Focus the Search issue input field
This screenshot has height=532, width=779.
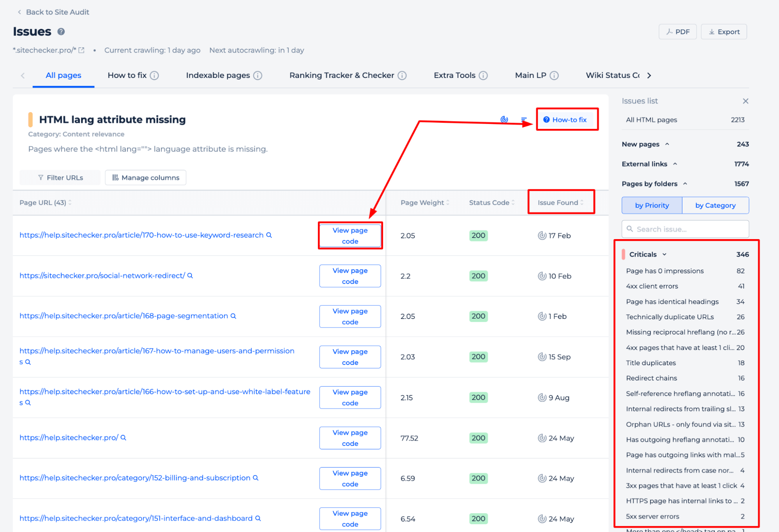tap(685, 229)
